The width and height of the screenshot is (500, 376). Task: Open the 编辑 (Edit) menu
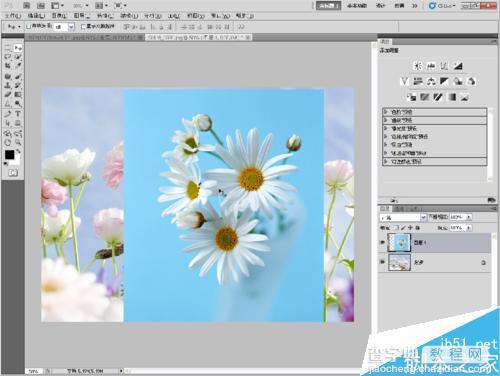coord(36,16)
